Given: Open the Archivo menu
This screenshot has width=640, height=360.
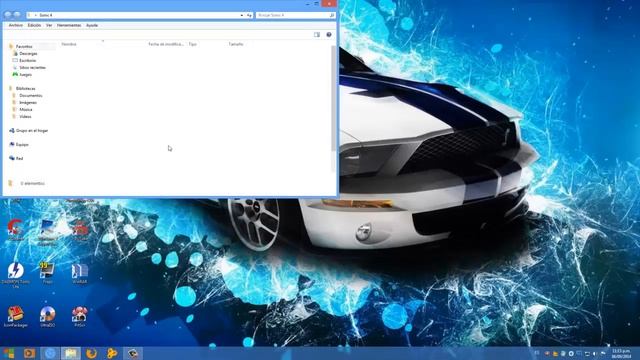Looking at the screenshot, I should (x=16, y=25).
